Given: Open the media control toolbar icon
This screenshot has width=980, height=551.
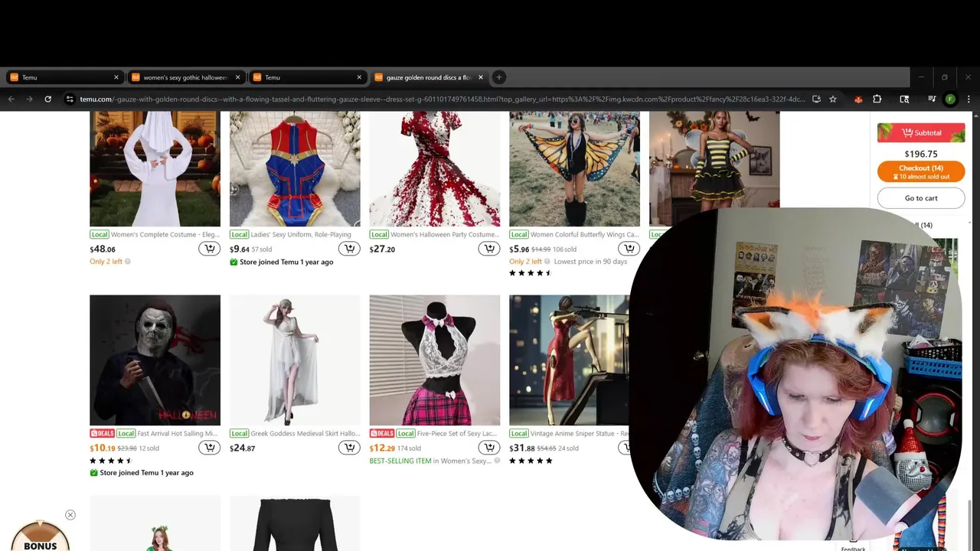Looking at the screenshot, I should tap(932, 99).
